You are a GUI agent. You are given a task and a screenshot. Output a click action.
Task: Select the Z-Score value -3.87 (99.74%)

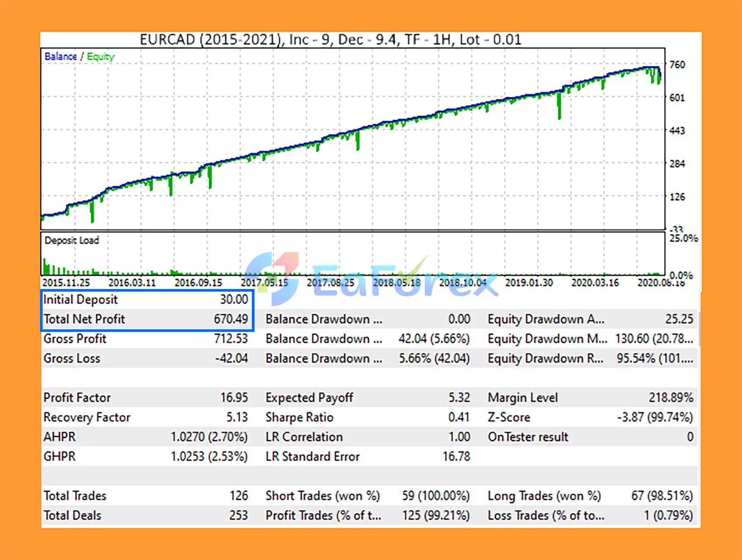tap(655, 417)
